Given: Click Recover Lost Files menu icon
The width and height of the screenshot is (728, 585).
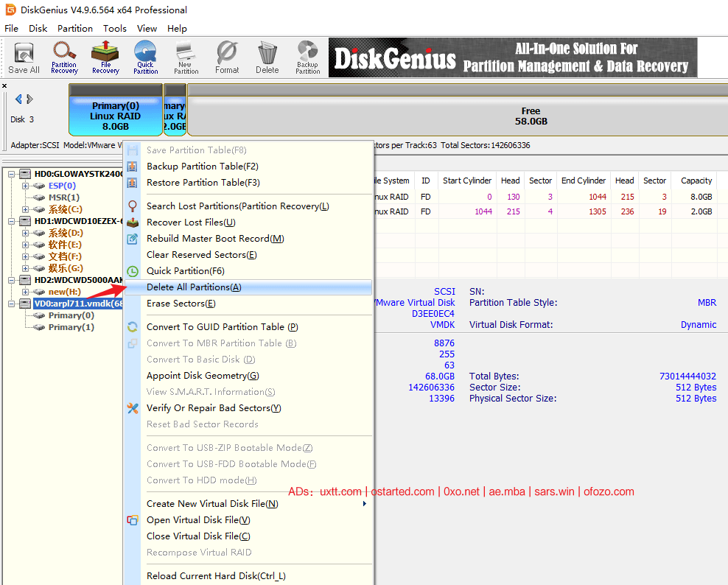Looking at the screenshot, I should (x=133, y=223).
